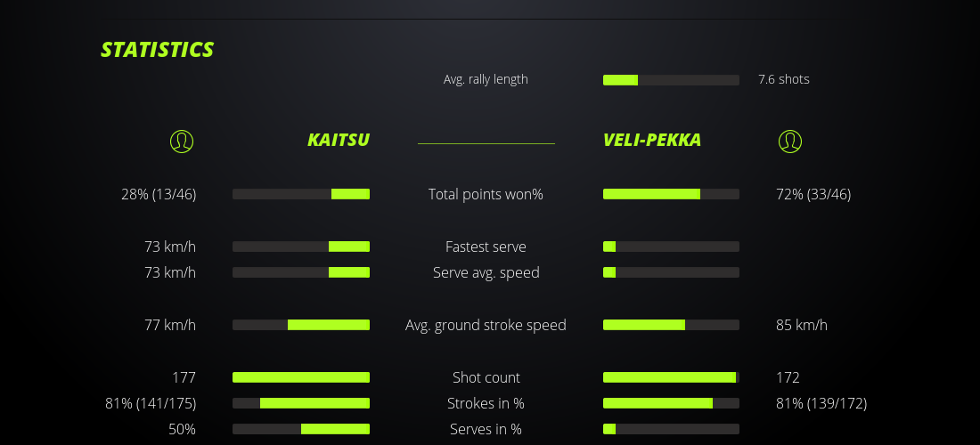
Task: Click Veli-Pekka's 72% (33/46) points value
Action: [x=813, y=194]
